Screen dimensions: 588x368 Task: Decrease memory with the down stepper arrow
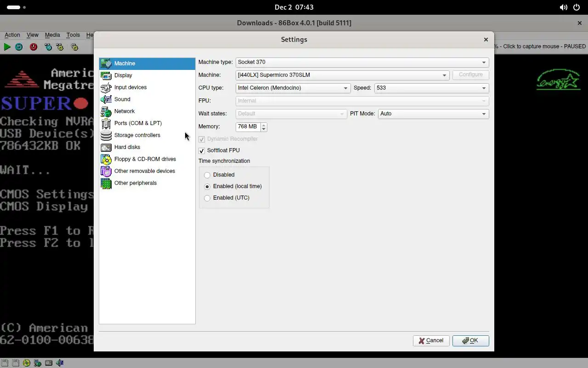(264, 129)
